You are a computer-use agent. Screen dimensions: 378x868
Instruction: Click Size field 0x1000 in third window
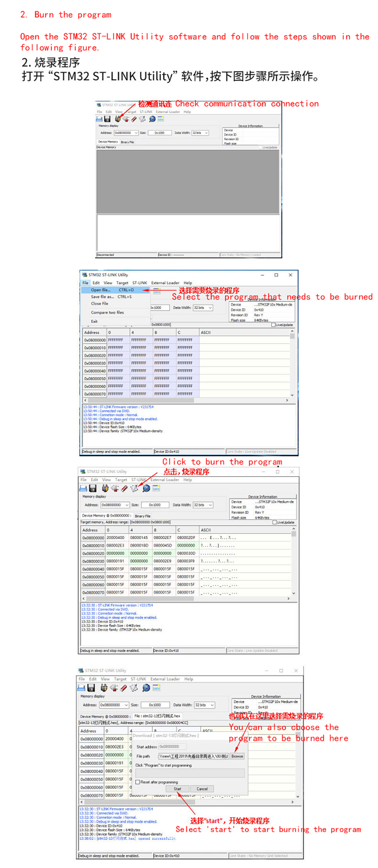[x=155, y=505]
